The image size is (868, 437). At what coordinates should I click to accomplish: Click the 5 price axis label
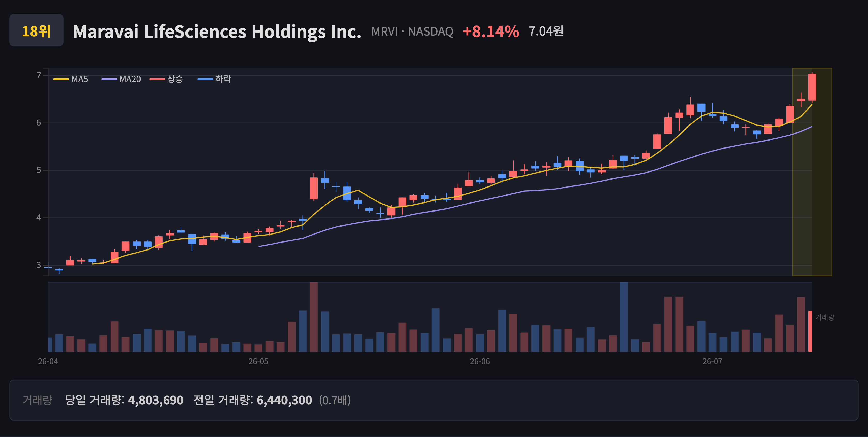coord(39,170)
